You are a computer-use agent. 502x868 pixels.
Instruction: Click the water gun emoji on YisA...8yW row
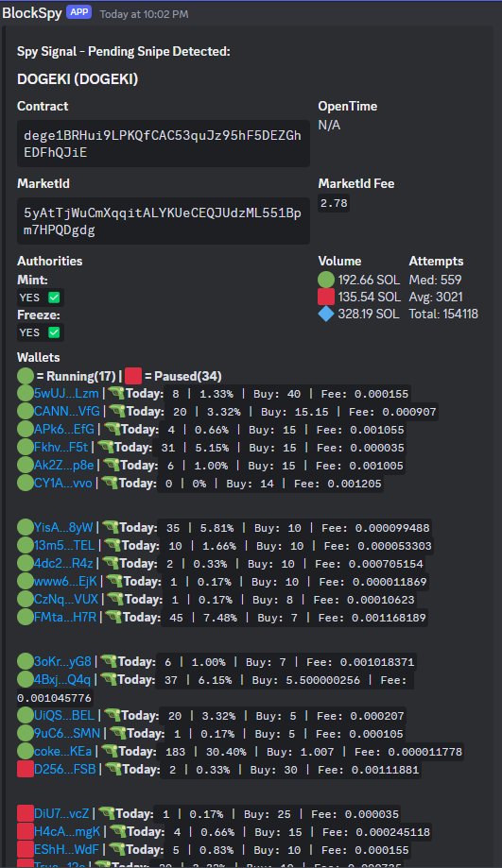pyautogui.click(x=111, y=527)
